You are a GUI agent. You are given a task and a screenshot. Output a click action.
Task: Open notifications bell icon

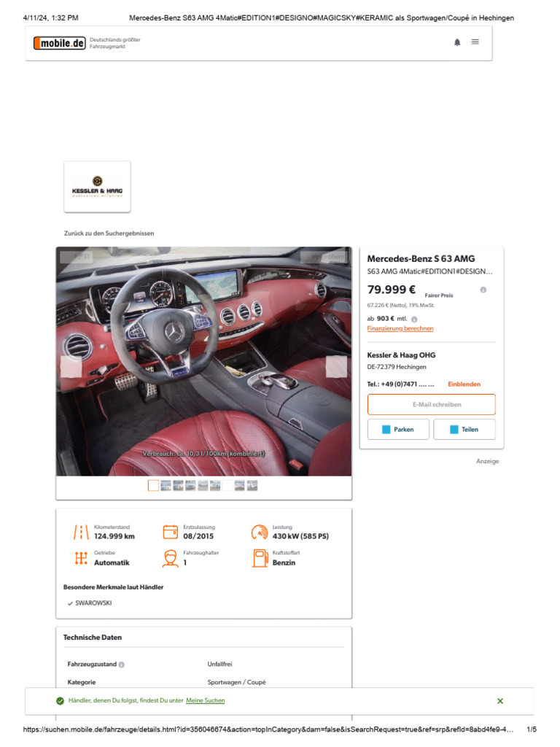(x=457, y=42)
